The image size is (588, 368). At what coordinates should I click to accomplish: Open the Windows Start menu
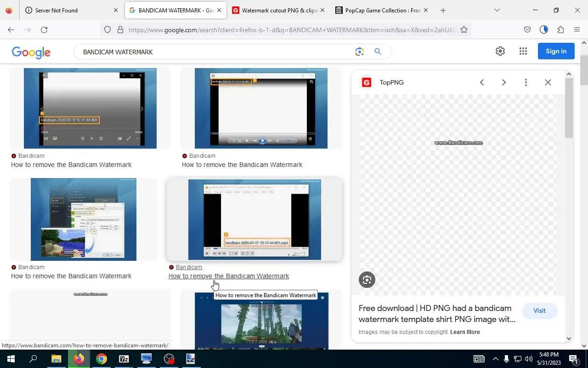pyautogui.click(x=11, y=359)
